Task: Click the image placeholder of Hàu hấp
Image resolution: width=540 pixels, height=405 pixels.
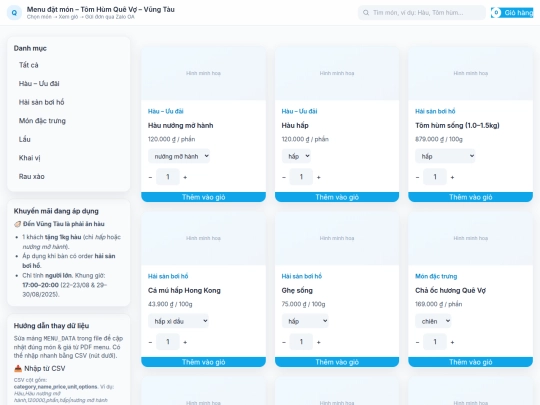Action: (x=337, y=73)
